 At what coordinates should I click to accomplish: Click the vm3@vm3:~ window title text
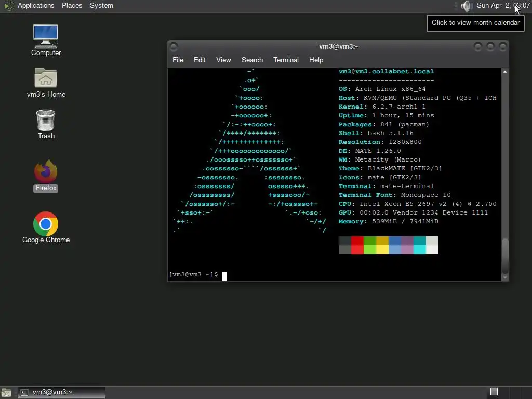coord(339,46)
